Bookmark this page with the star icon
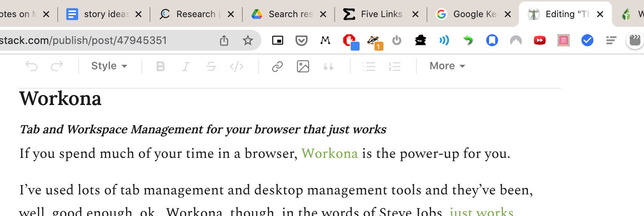The height and width of the screenshot is (216, 644). coord(248,40)
